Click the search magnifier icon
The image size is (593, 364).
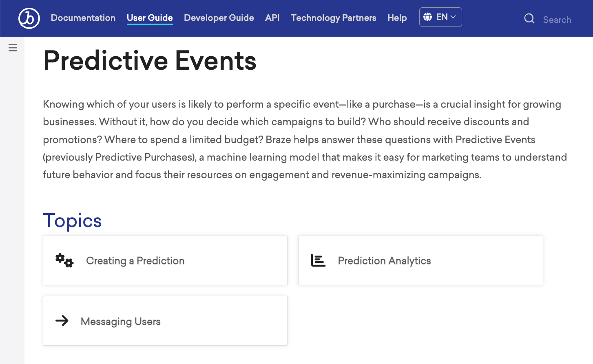click(529, 18)
